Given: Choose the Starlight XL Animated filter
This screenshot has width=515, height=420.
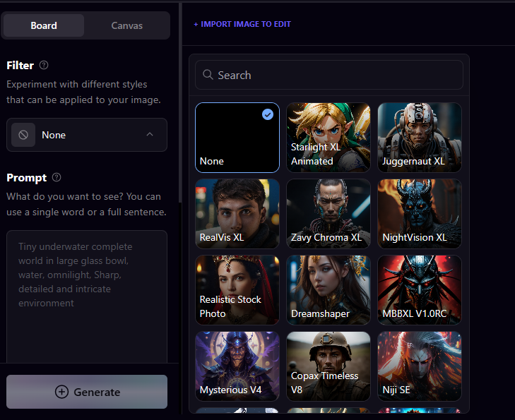Looking at the screenshot, I should 328,138.
